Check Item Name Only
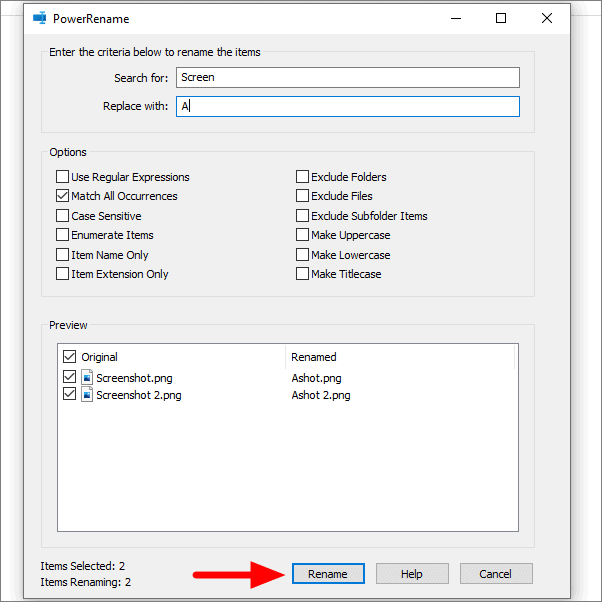The height and width of the screenshot is (602, 602). (62, 255)
